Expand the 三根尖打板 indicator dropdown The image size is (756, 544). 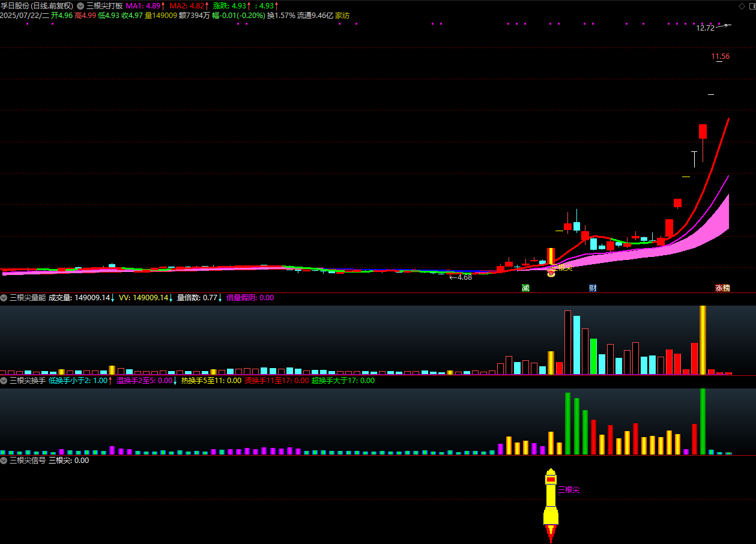(80, 5)
